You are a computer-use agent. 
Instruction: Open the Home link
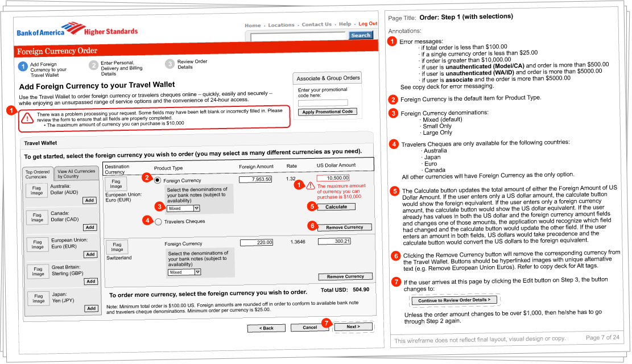coord(253,26)
